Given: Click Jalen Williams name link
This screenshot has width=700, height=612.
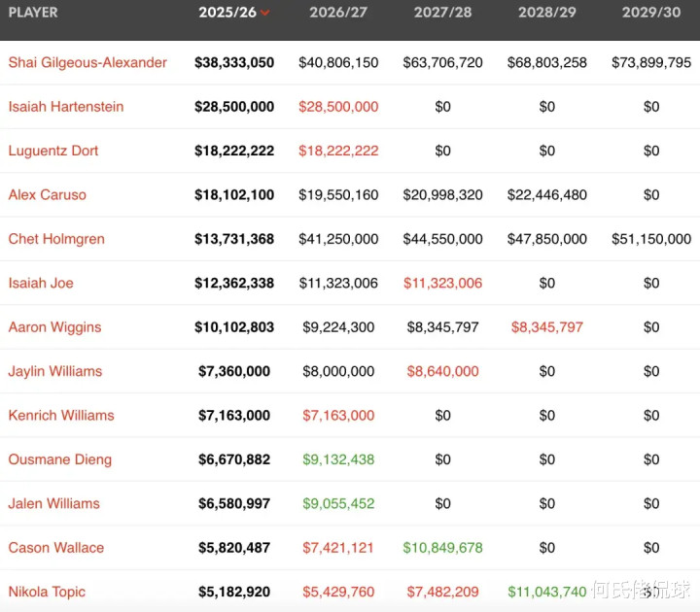Looking at the screenshot, I should pyautogui.click(x=53, y=503).
